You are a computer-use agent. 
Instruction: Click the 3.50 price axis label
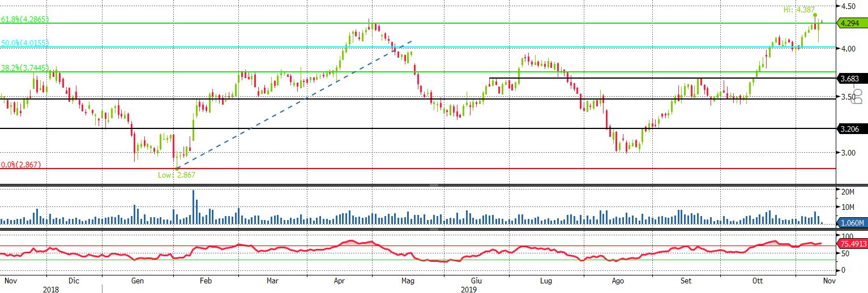click(848, 97)
